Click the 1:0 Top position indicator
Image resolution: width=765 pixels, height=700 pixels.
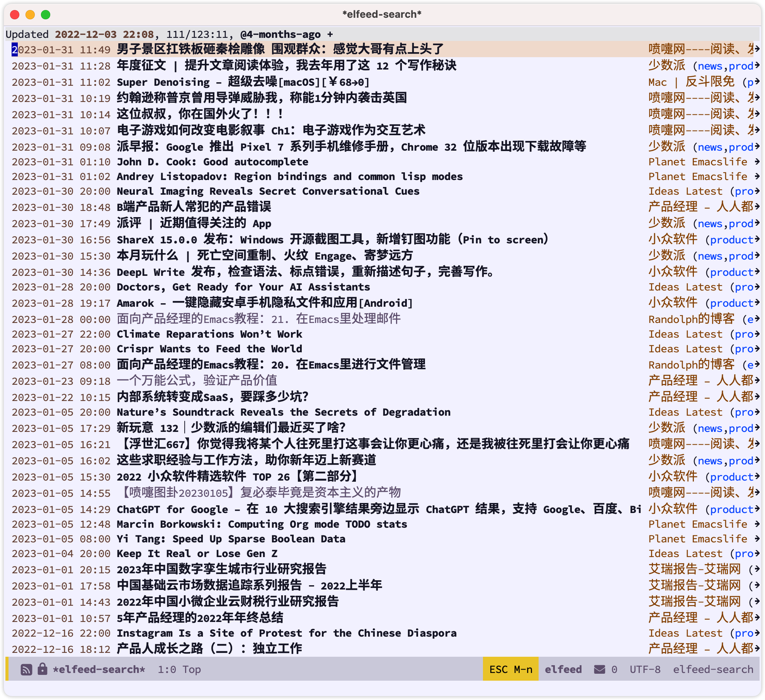[x=179, y=669]
